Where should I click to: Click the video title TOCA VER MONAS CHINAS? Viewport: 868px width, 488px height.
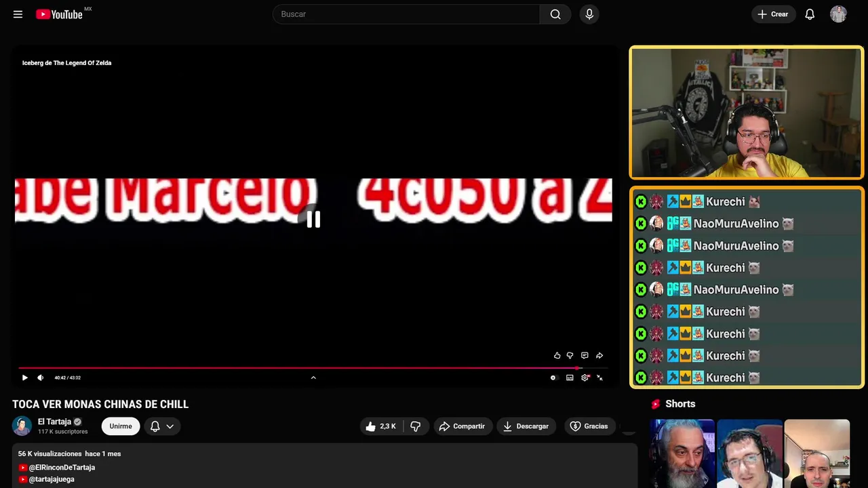point(100,405)
